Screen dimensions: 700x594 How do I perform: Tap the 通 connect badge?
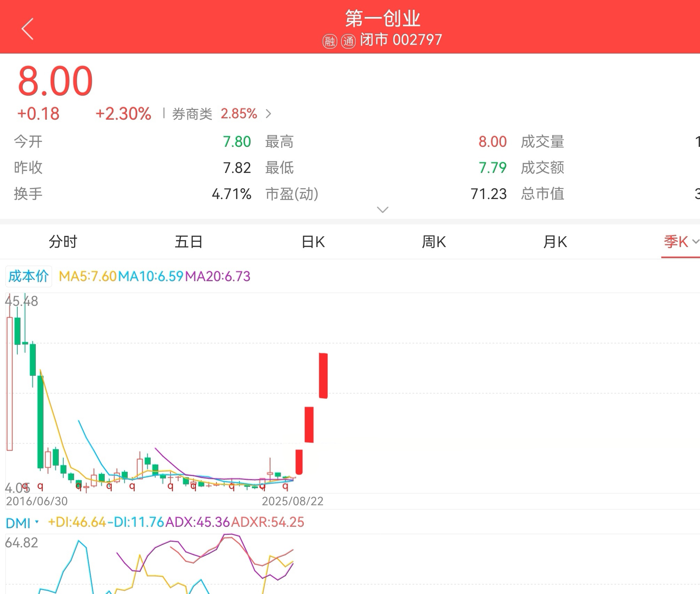tap(348, 41)
